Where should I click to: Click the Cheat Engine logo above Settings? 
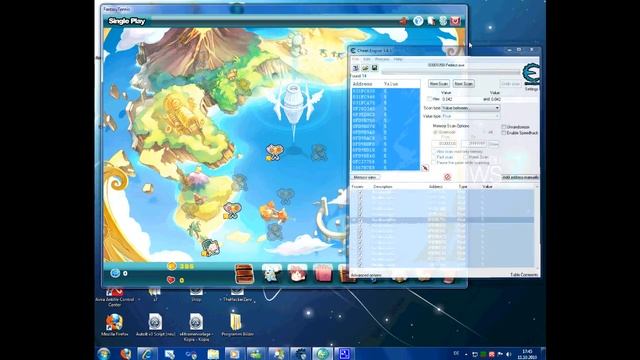point(531,74)
